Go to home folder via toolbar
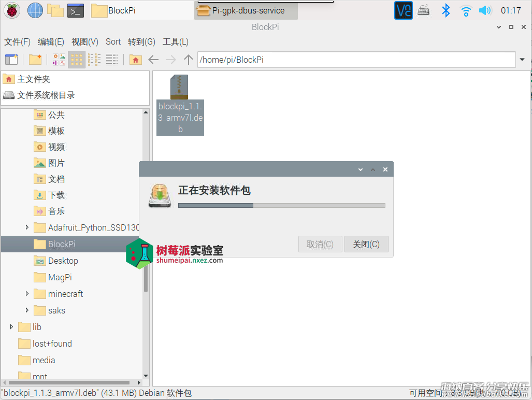This screenshot has height=400, width=532. 135,60
